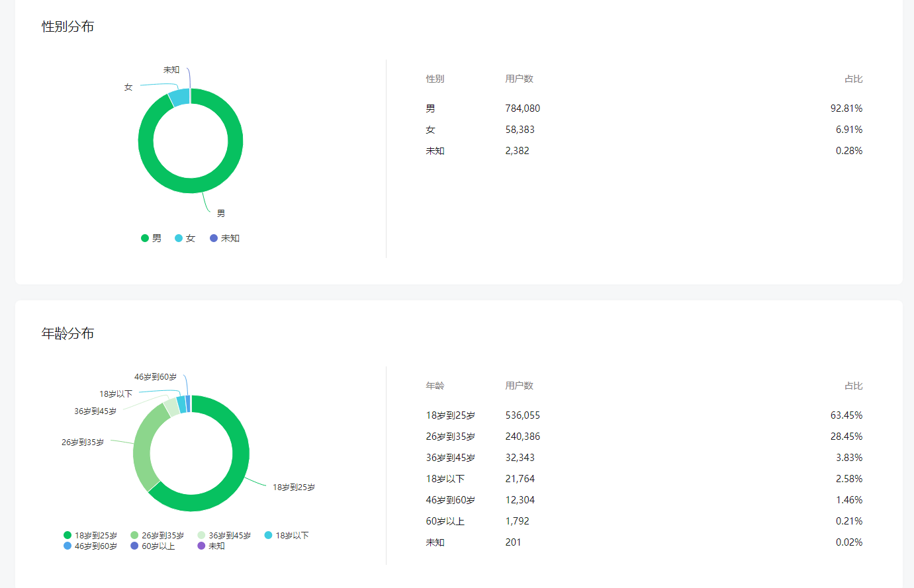Screen dimensions: 914x588
Task: Click the 26岁到35岁 row label in age table
Action: 451,437
